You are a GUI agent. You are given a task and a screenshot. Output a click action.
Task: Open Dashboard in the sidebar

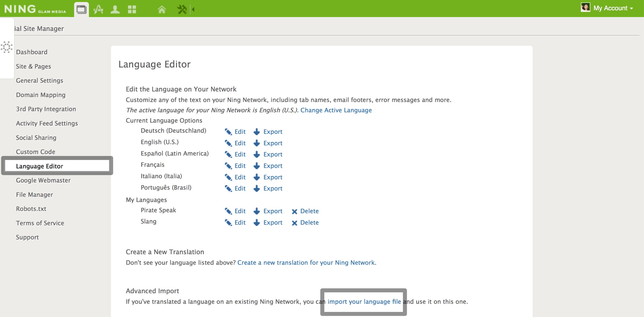click(x=31, y=52)
